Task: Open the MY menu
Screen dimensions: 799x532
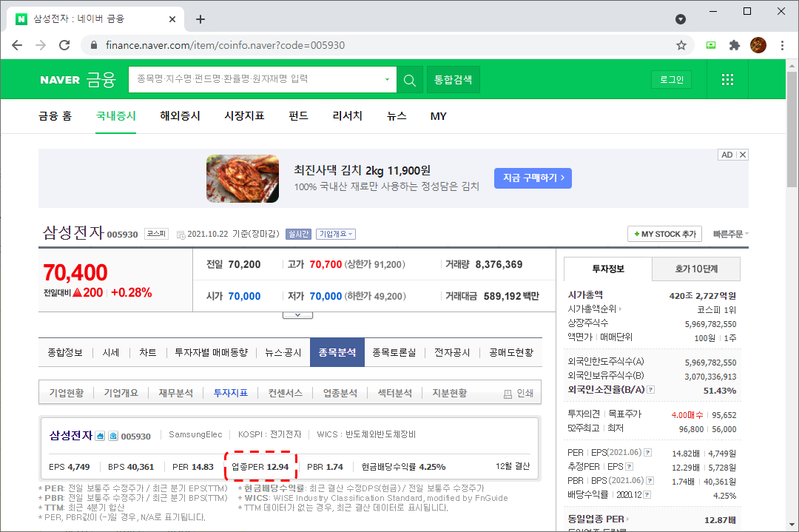Action: point(438,116)
